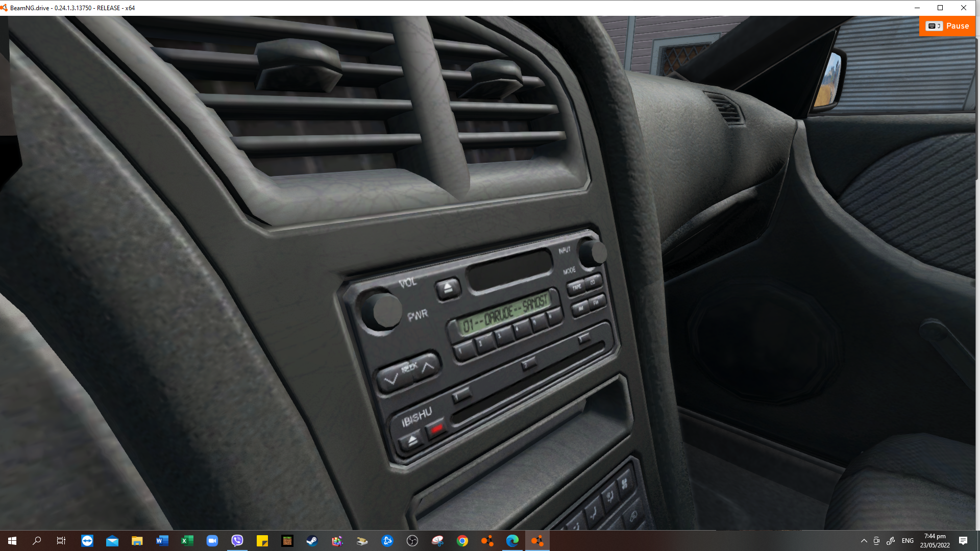Screen dimensions: 980x551
Task: Open Excel from the taskbar
Action: [x=187, y=541]
